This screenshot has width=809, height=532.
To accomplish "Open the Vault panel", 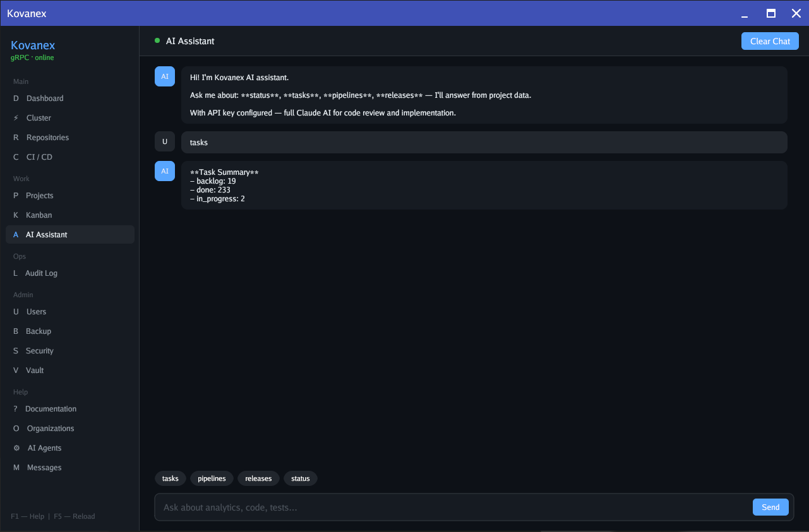I will tap(35, 370).
